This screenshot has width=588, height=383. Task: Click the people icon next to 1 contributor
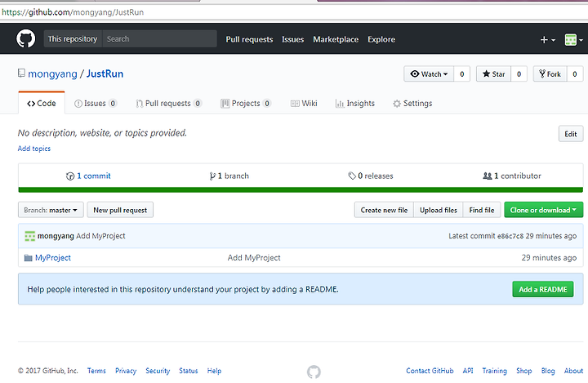coord(487,176)
